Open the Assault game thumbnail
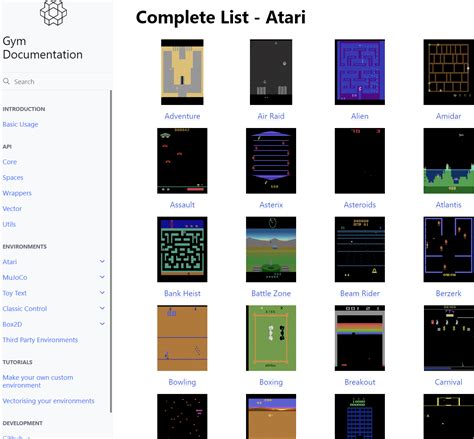This screenshot has width=474, height=439. pos(182,161)
